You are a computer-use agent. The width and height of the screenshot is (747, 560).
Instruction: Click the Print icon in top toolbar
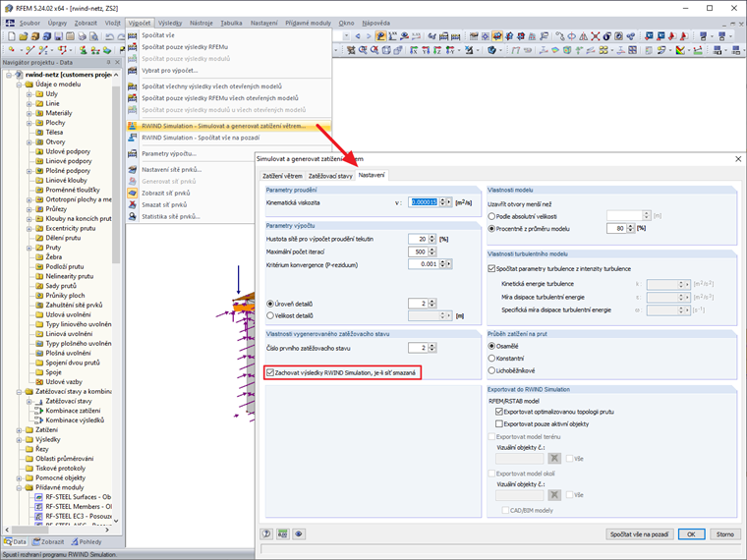tap(82, 36)
